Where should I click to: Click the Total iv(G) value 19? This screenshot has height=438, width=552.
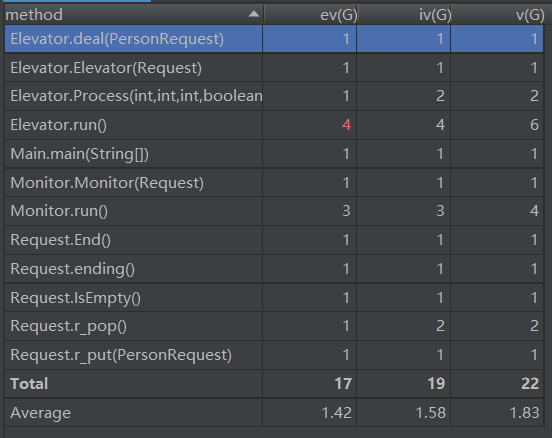coord(437,384)
